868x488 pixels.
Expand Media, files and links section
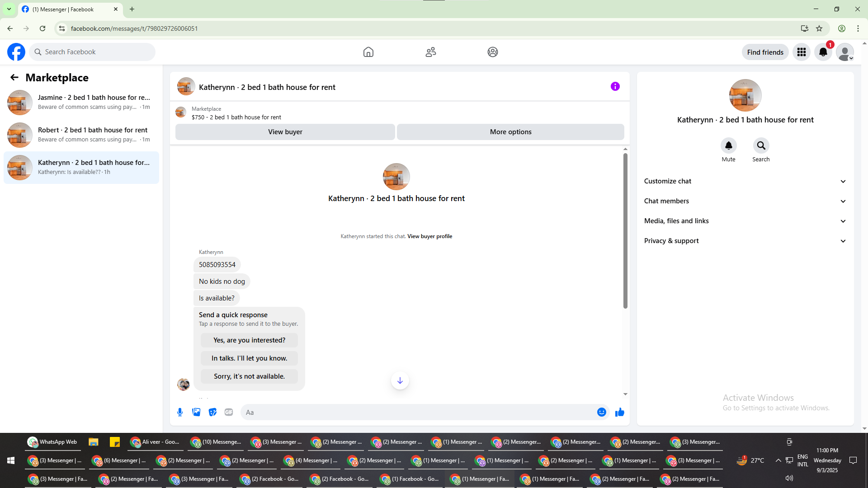point(745,221)
